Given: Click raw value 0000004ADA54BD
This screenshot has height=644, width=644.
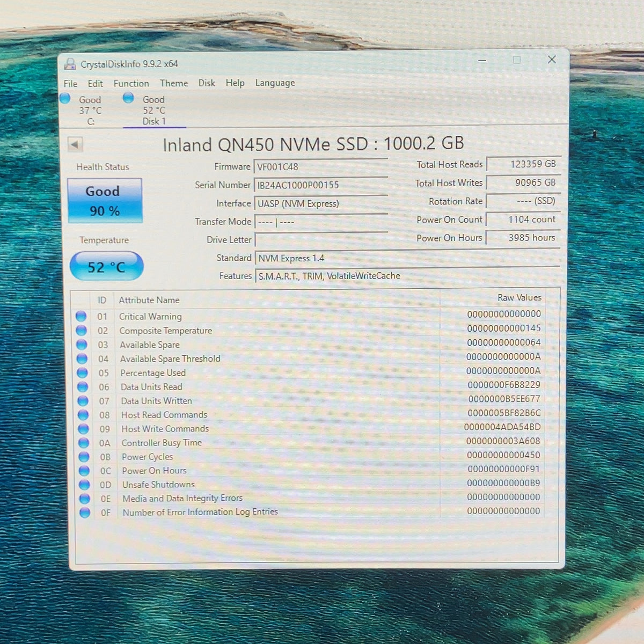Looking at the screenshot, I should tap(502, 427).
